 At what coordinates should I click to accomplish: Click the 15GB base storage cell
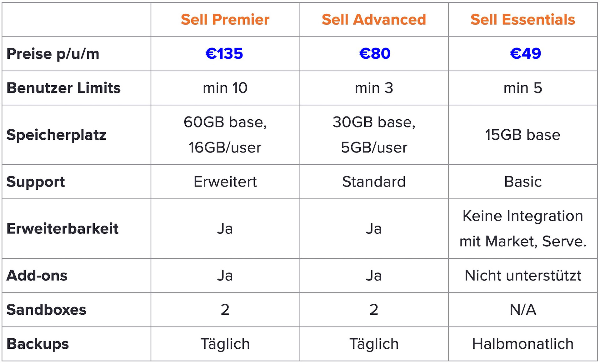[x=522, y=135]
